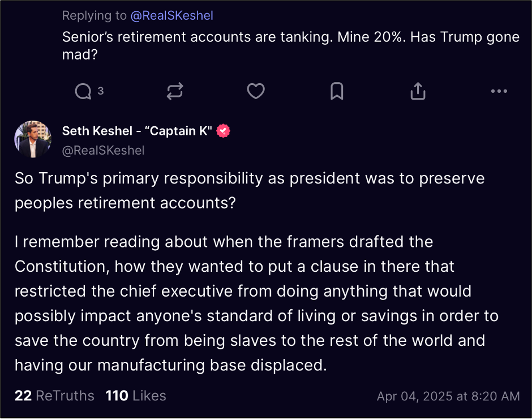532x419 pixels.
Task: Open the three-dot more options menu
Action: (499, 91)
